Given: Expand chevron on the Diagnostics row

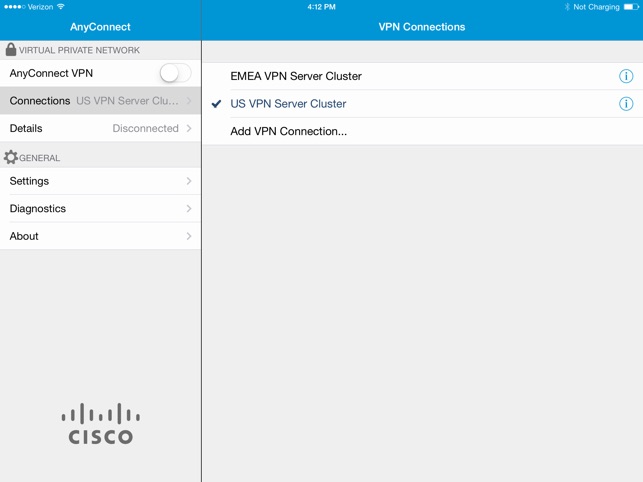Looking at the screenshot, I should click(x=189, y=208).
